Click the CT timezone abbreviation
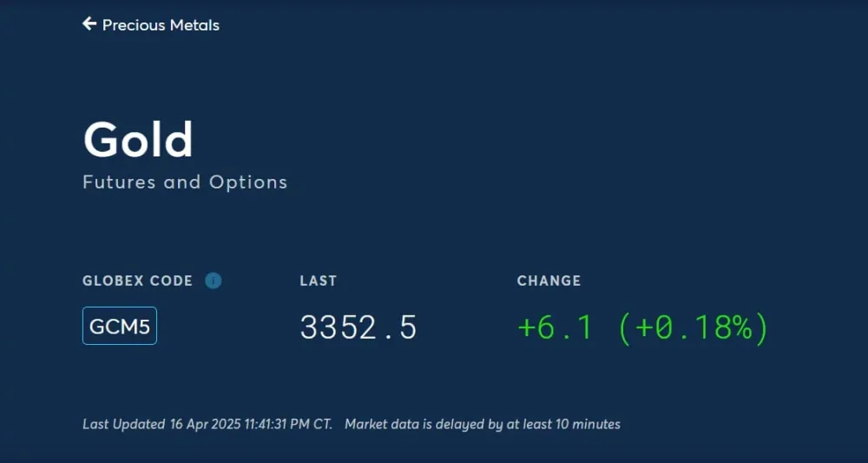 click(x=322, y=425)
